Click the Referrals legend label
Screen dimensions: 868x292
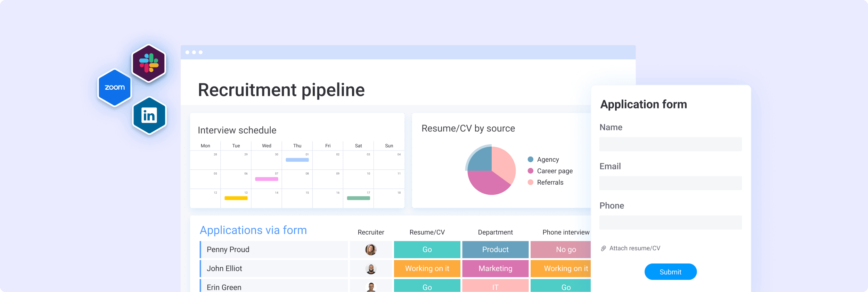pyautogui.click(x=550, y=182)
